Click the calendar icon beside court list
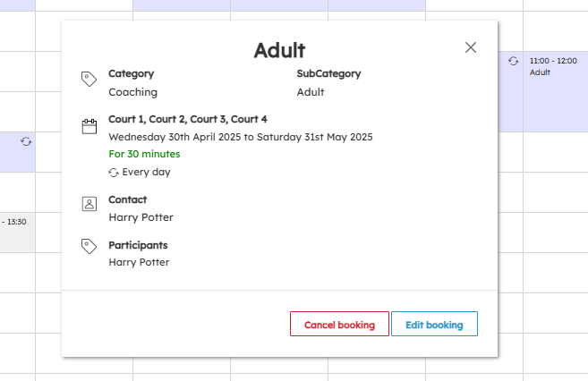This screenshot has height=381, width=588. (x=89, y=126)
